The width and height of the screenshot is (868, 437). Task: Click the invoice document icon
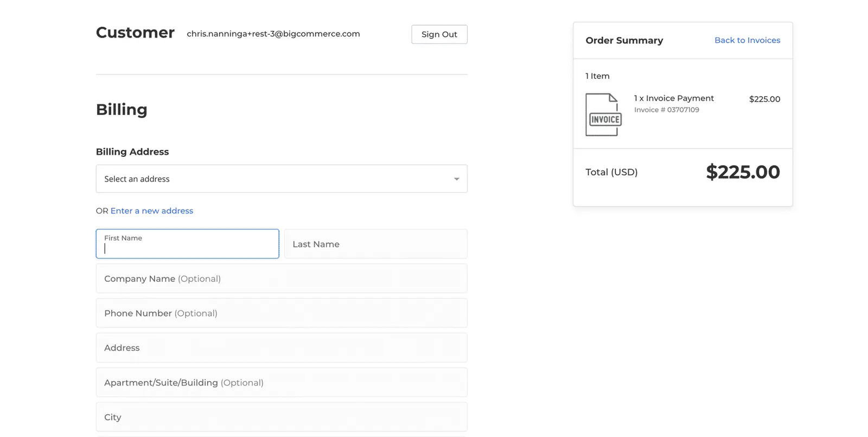pos(603,115)
